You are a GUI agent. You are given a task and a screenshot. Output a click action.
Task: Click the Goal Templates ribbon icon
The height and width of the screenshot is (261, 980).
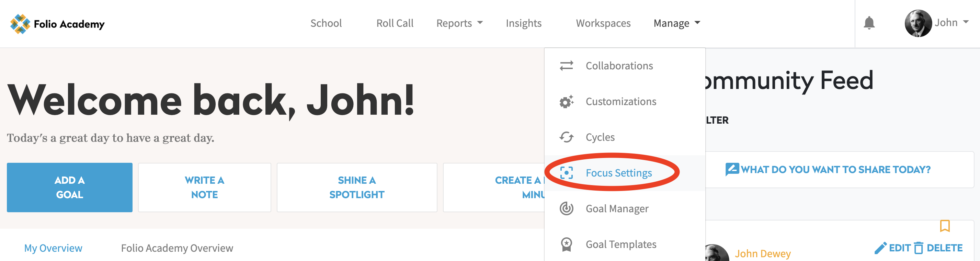[566, 244]
